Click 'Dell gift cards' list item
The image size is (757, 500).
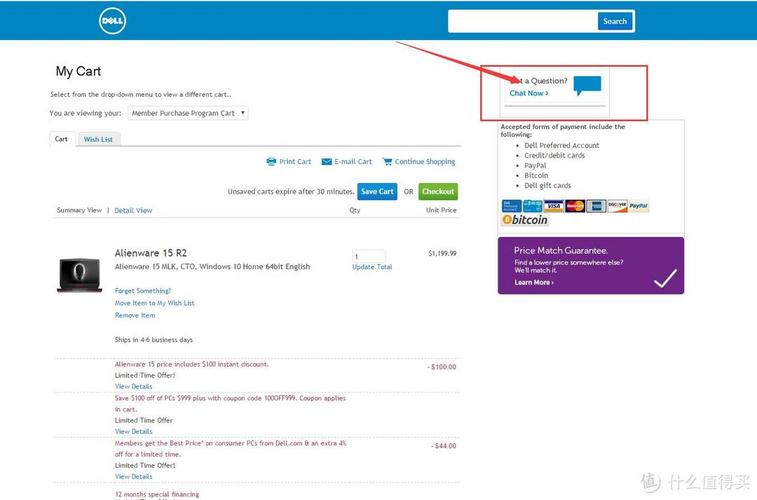547,185
